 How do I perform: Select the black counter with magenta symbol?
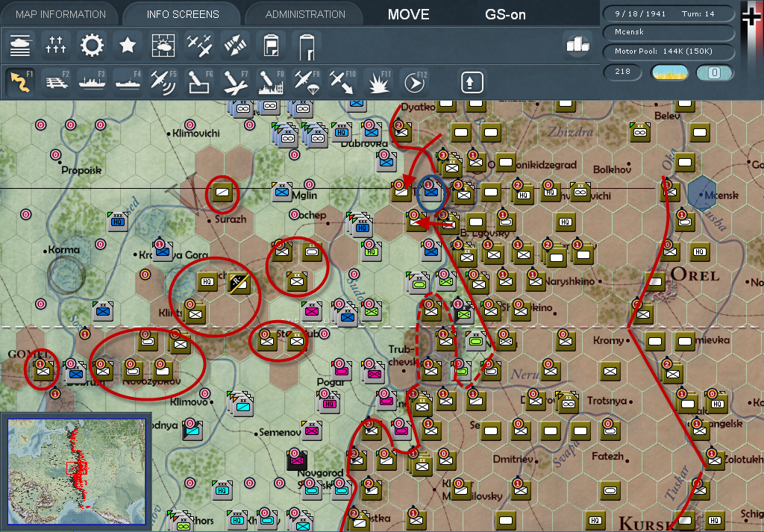pyautogui.click(x=297, y=460)
